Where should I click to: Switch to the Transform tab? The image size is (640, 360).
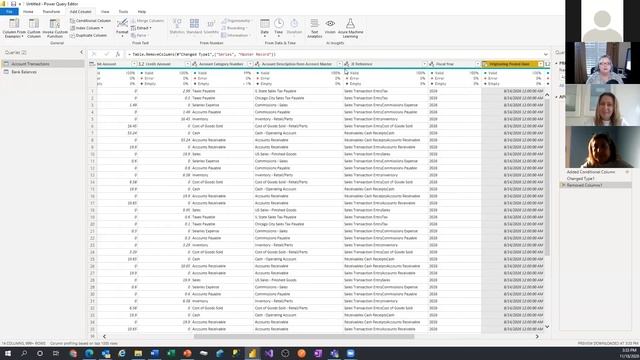(51, 11)
